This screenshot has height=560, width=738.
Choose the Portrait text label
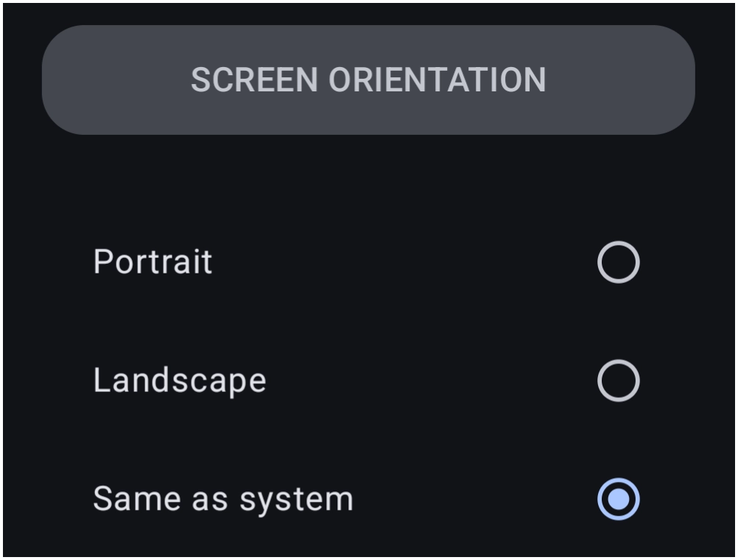(153, 262)
